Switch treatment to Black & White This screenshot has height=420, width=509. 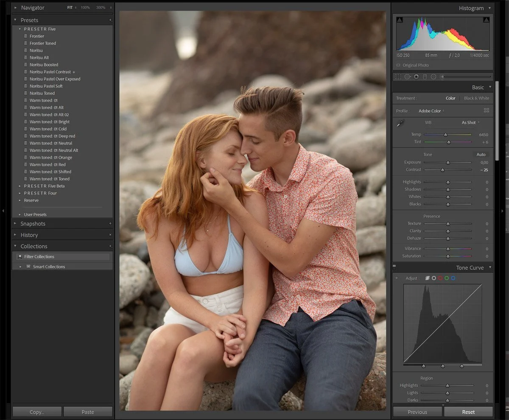(x=476, y=98)
